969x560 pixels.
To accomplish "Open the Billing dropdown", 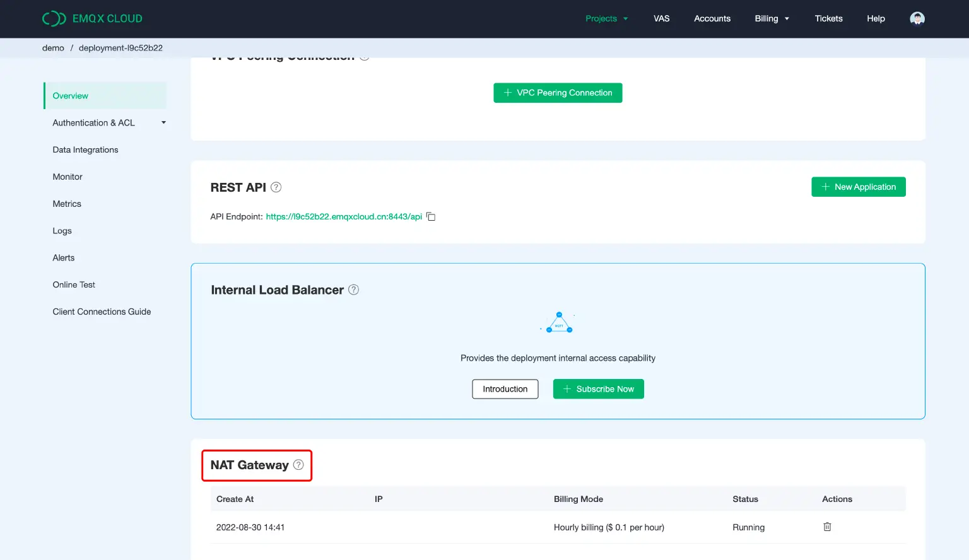I will coord(772,18).
